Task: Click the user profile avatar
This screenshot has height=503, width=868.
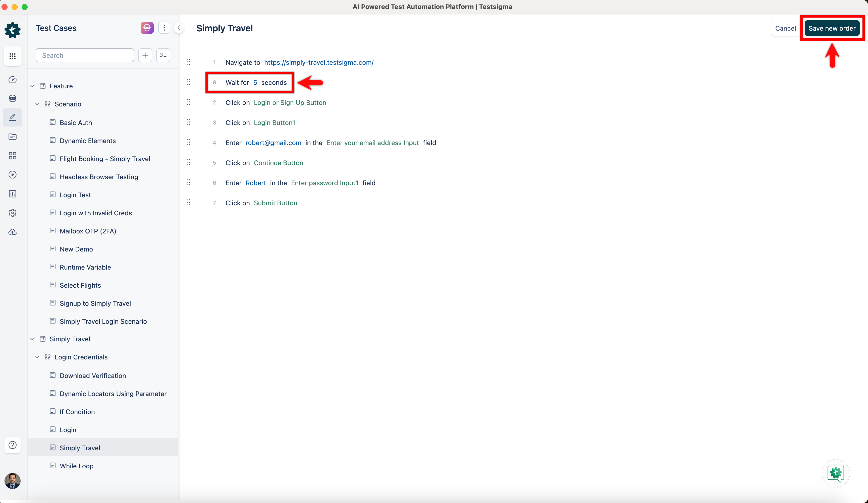Action: pyautogui.click(x=12, y=481)
